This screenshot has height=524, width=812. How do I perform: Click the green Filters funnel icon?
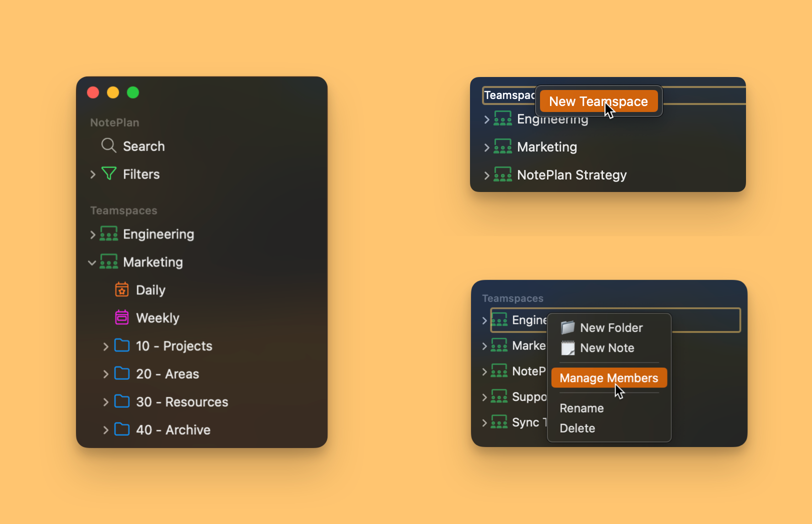click(108, 173)
